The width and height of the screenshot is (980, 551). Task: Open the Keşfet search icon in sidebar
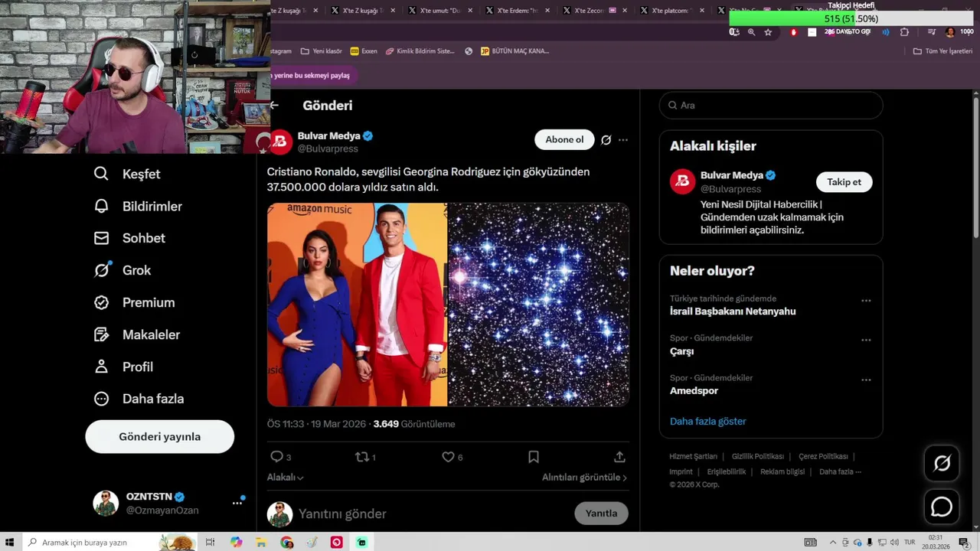[101, 174]
